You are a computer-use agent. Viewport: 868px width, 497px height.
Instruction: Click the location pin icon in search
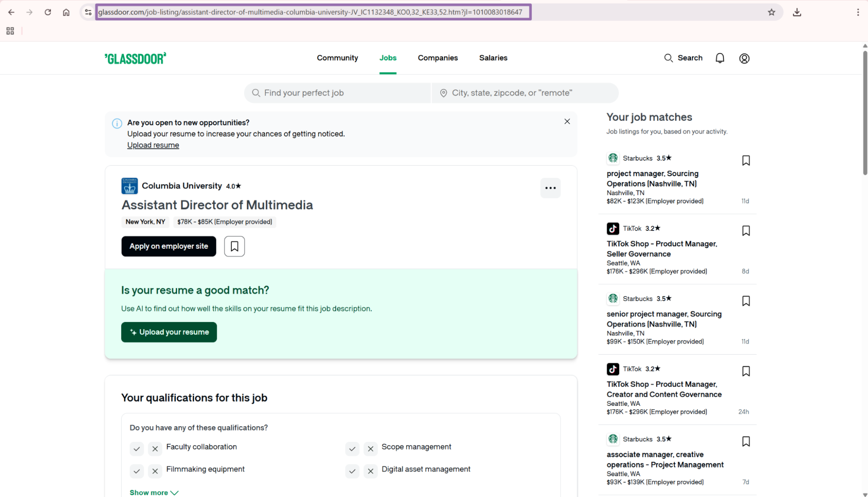tap(443, 93)
